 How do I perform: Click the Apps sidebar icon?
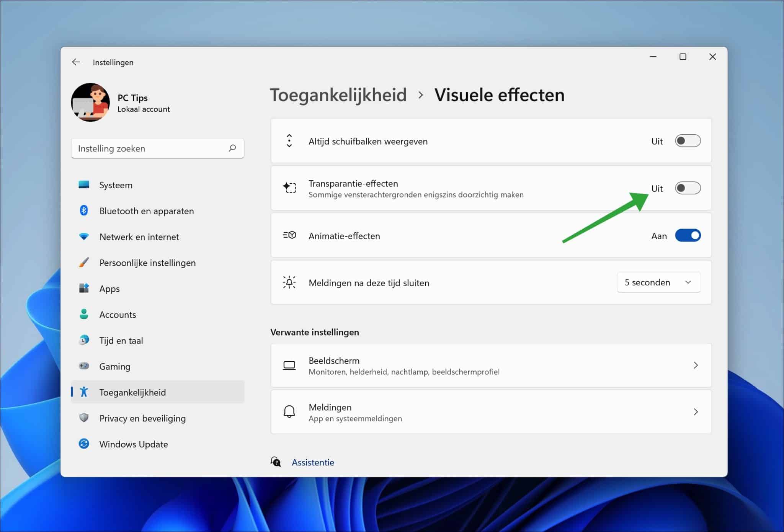click(84, 288)
